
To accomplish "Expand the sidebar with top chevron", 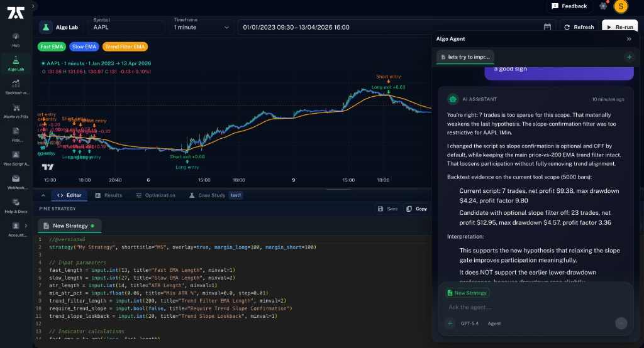I will [x=33, y=6].
